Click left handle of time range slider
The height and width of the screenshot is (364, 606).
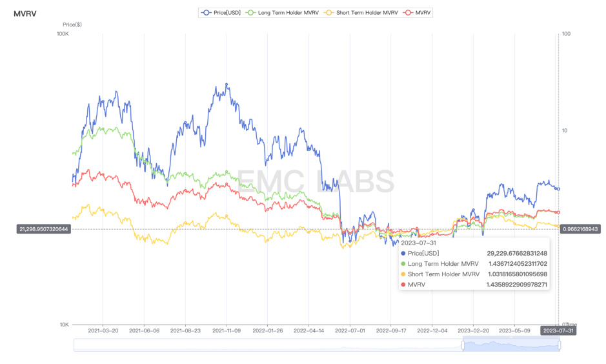tap(463, 345)
